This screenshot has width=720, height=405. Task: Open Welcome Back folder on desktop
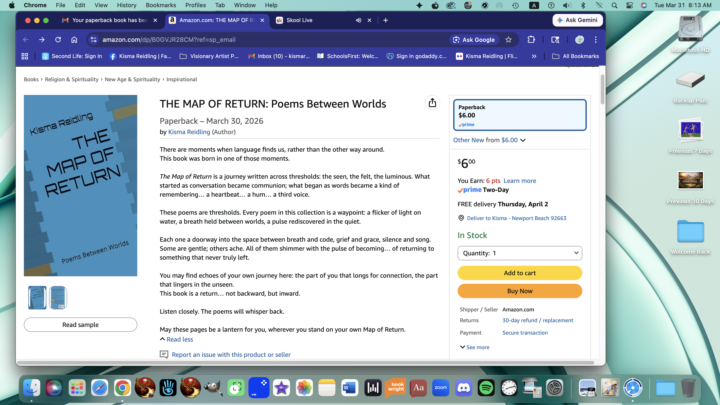690,236
